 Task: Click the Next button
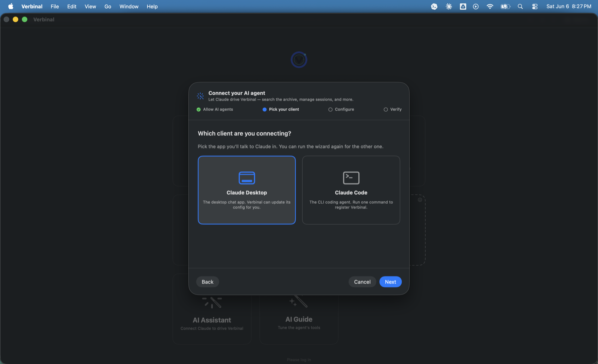point(390,282)
